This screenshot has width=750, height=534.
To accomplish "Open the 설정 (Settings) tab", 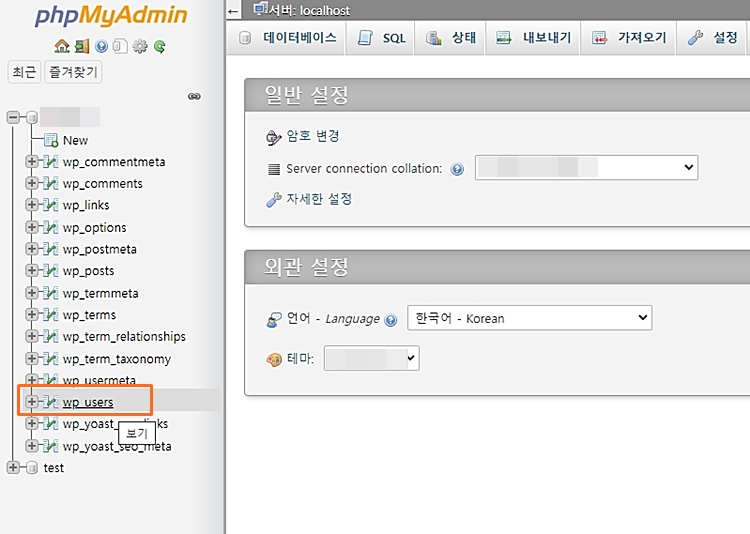I will pos(713,38).
